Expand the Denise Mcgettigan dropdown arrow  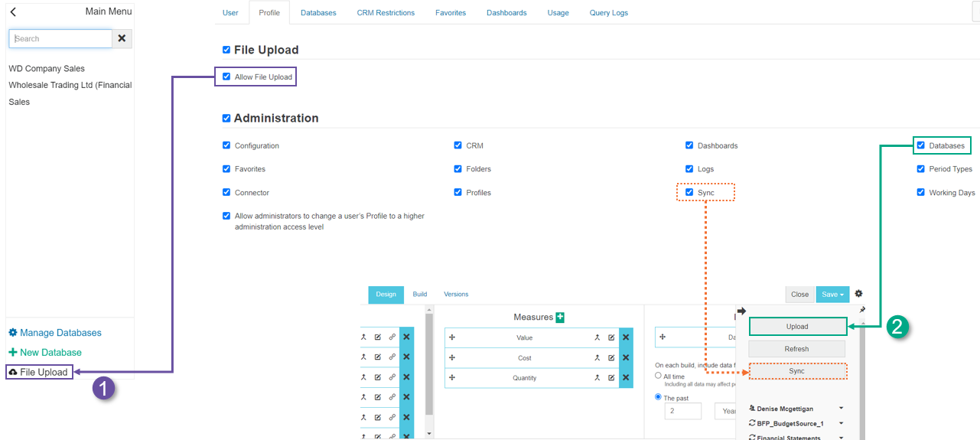pos(842,409)
